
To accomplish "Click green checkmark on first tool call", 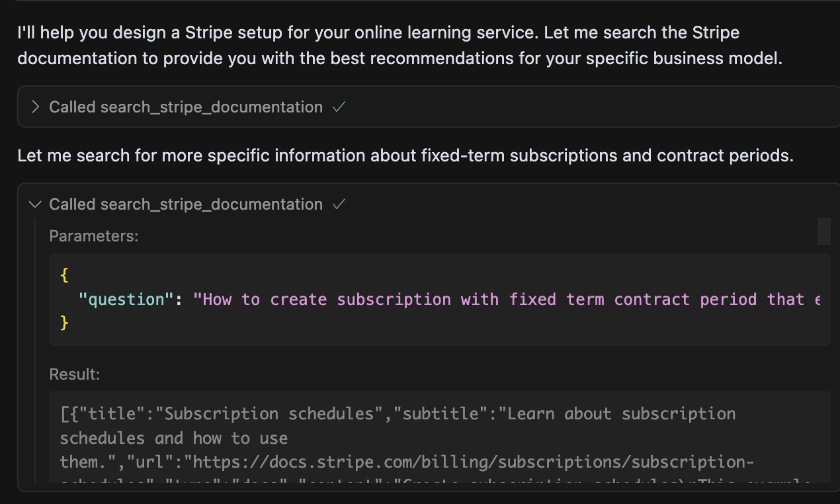I will 339,107.
